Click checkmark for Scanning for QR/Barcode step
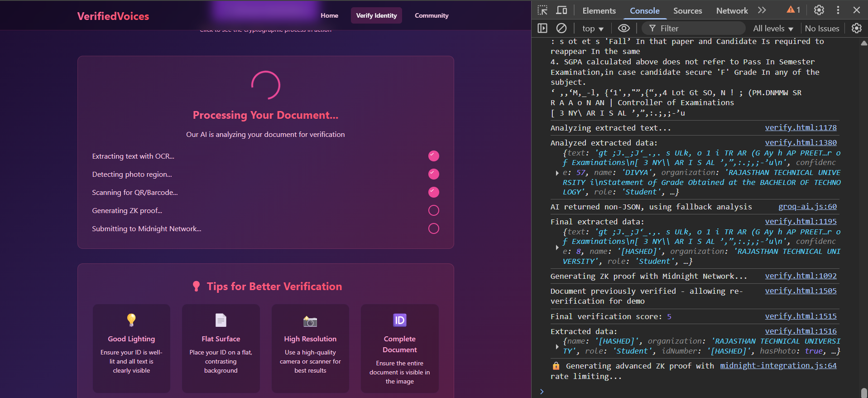Image resolution: width=868 pixels, height=398 pixels. click(x=434, y=192)
